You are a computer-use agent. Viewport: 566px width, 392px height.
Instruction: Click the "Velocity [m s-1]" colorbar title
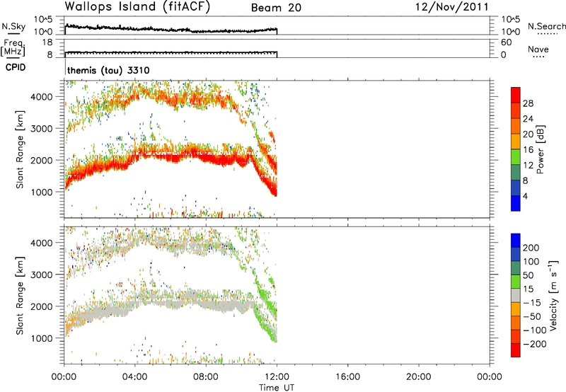click(x=553, y=296)
